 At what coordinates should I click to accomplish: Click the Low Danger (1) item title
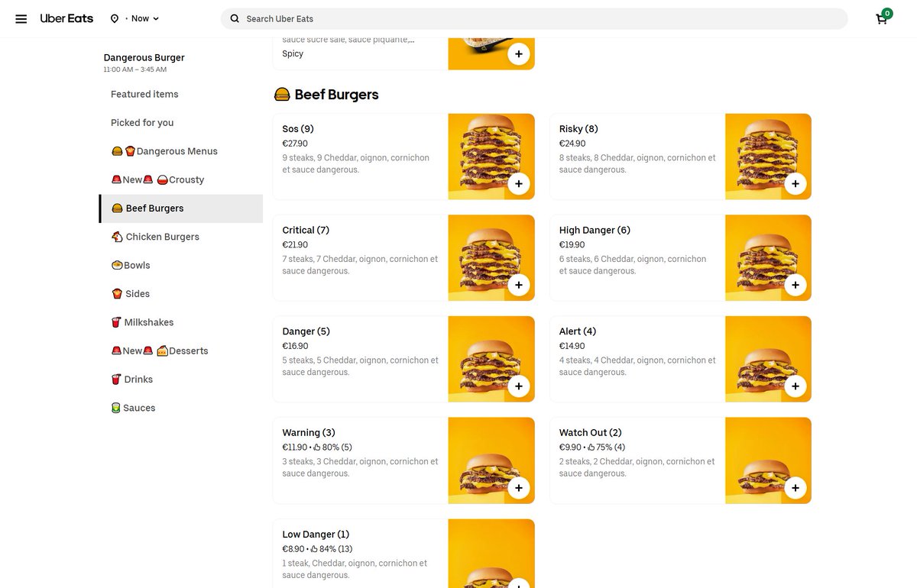316,535
